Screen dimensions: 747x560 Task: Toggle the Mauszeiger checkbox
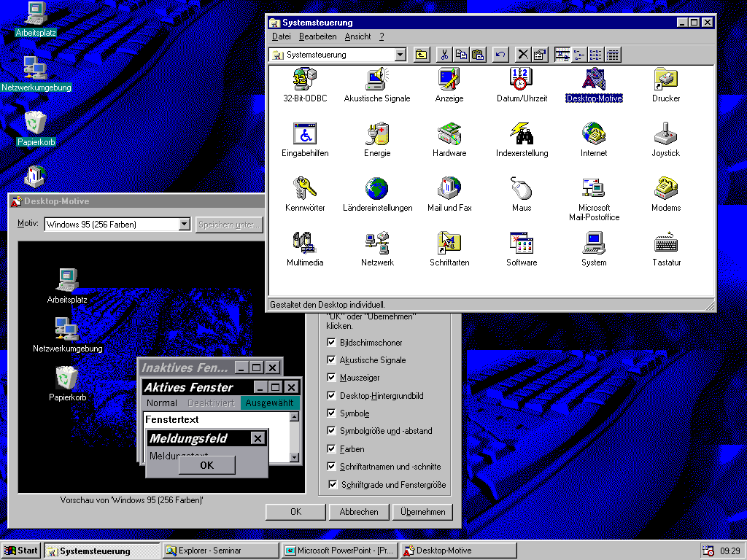[x=332, y=378]
